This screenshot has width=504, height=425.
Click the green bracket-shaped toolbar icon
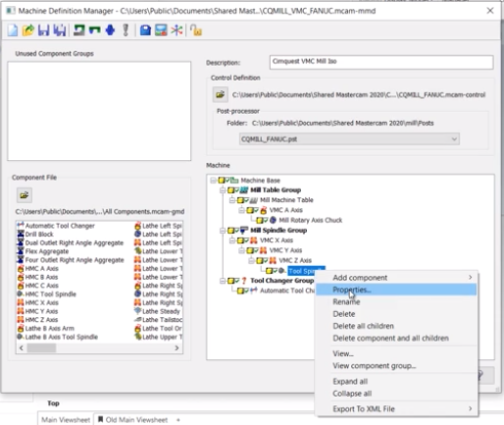95,30
